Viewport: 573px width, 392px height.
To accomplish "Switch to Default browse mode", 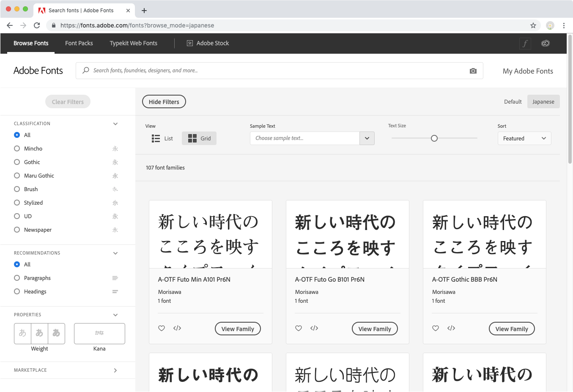I will coord(513,101).
